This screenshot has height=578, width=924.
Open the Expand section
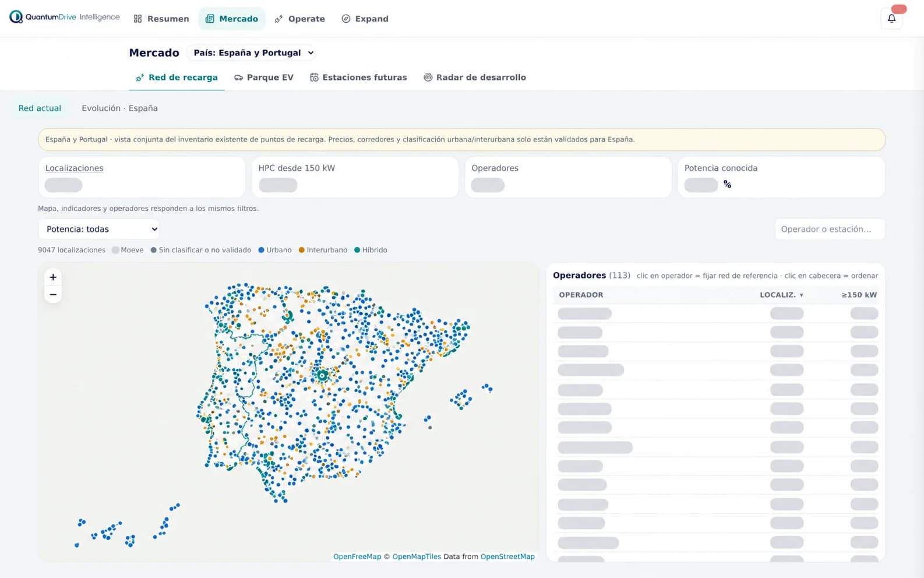(x=365, y=19)
